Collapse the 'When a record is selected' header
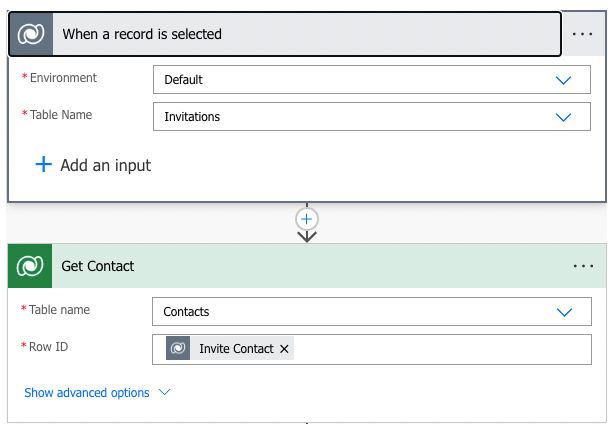The width and height of the screenshot is (616, 433). (x=300, y=34)
